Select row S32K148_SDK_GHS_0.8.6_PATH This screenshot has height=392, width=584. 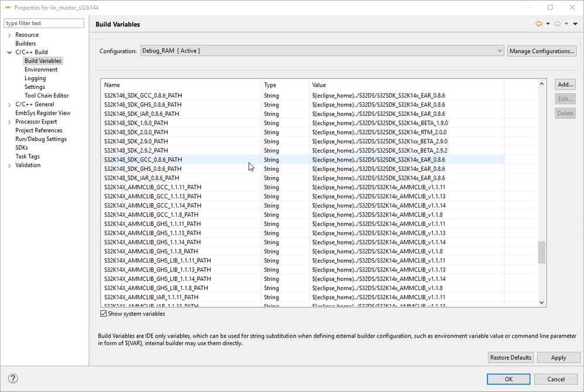coord(303,169)
